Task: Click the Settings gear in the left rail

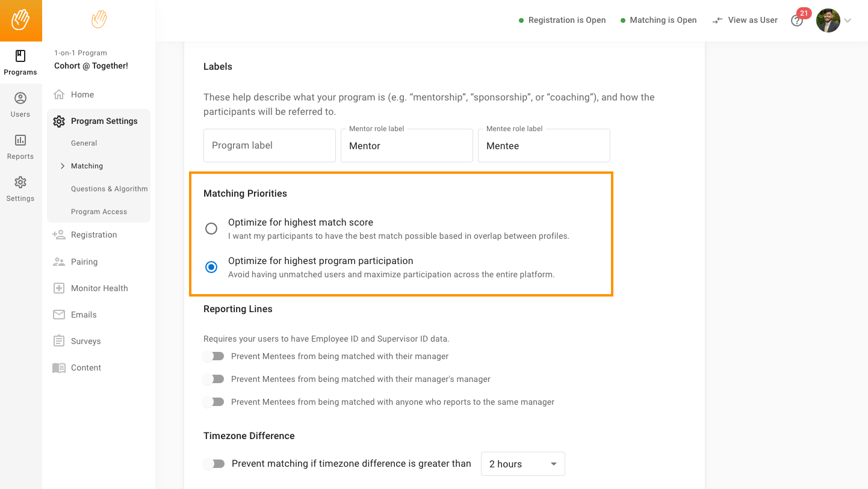Action: coord(20,182)
